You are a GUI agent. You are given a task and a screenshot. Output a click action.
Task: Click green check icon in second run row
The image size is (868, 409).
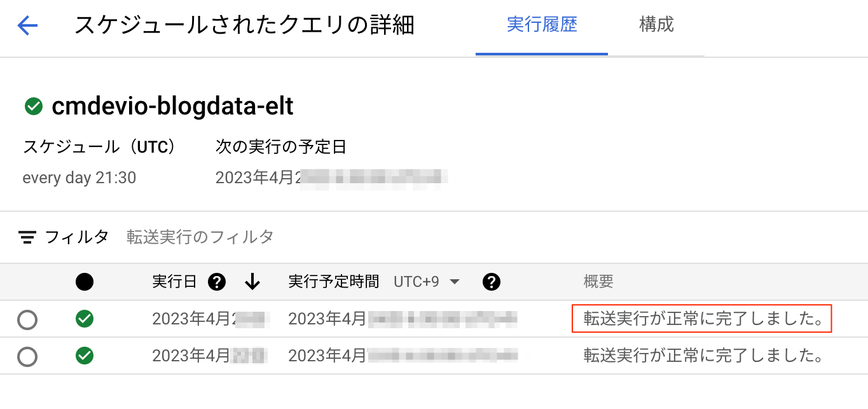[84, 356]
